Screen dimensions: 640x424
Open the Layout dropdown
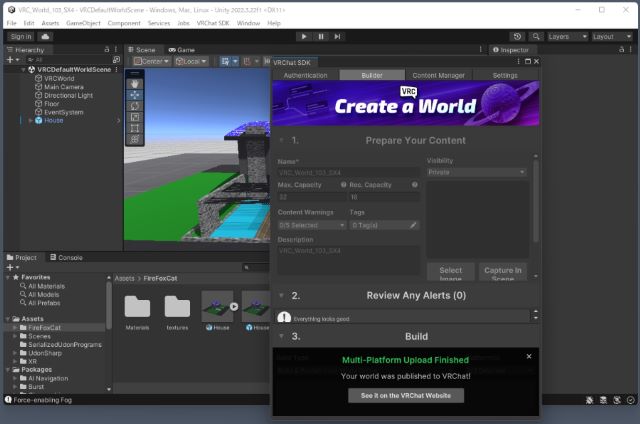click(612, 36)
